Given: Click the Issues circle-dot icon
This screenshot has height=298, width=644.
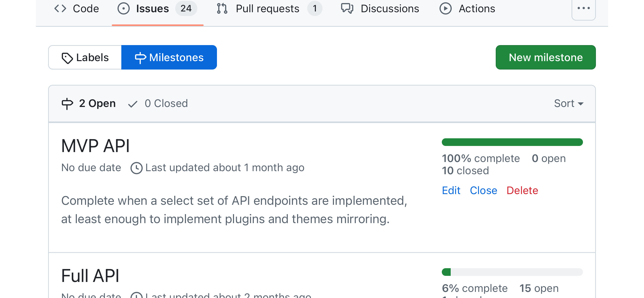Looking at the screenshot, I should (124, 9).
